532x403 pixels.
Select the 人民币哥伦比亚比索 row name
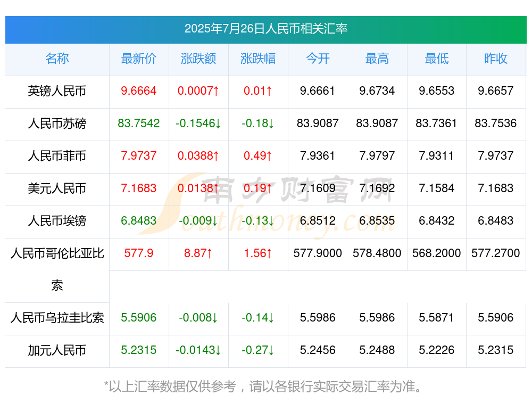tap(57, 269)
